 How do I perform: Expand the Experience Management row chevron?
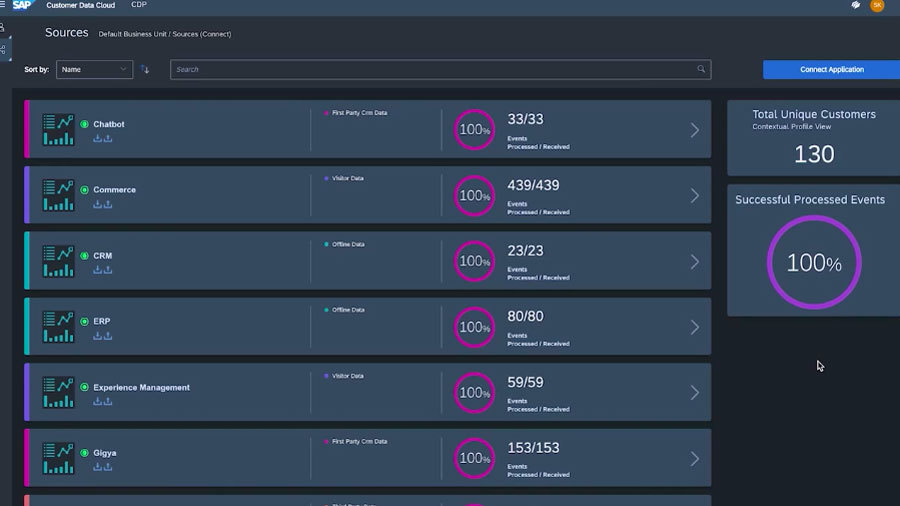(695, 393)
